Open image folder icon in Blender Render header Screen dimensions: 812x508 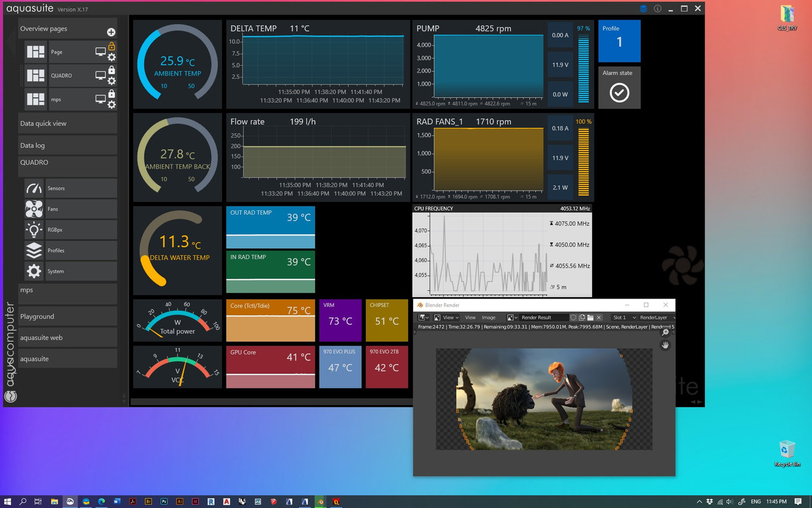pos(590,317)
